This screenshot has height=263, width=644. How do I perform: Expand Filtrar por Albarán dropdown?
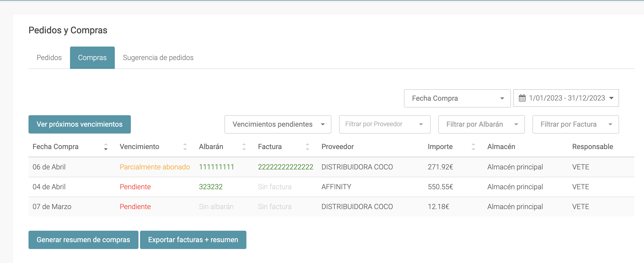[481, 124]
